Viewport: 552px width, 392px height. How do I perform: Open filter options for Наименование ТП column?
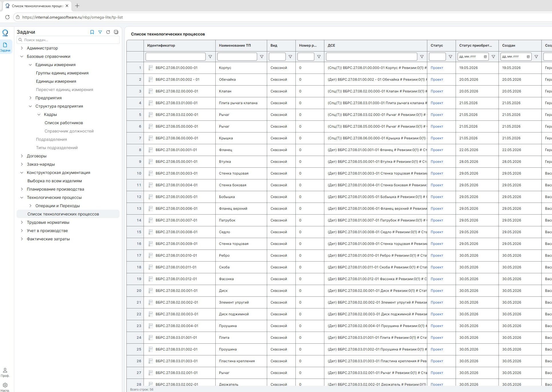point(262,57)
